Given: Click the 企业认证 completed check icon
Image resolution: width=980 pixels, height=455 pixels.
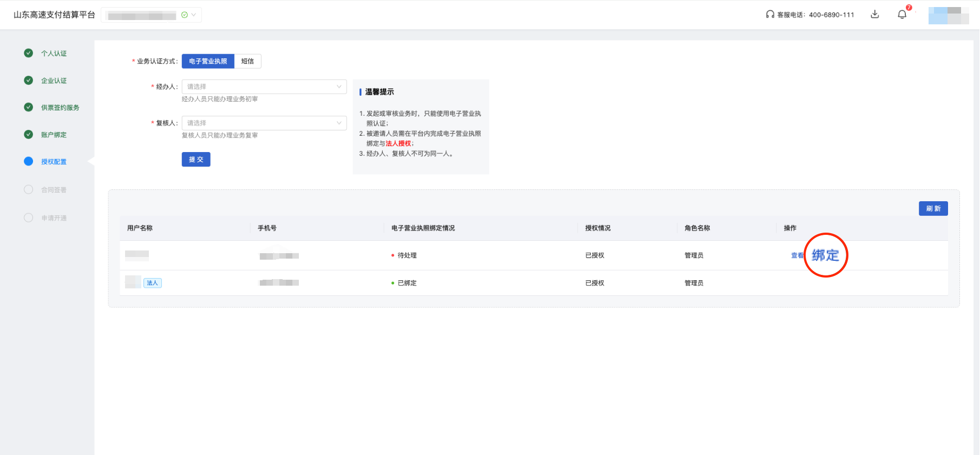Looking at the screenshot, I should (29, 80).
